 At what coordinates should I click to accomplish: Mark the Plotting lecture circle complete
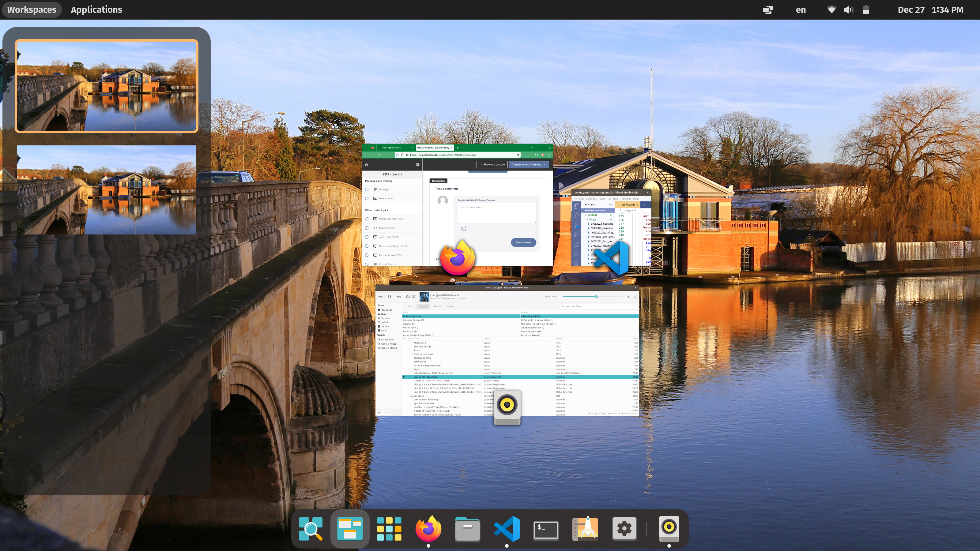point(367,198)
